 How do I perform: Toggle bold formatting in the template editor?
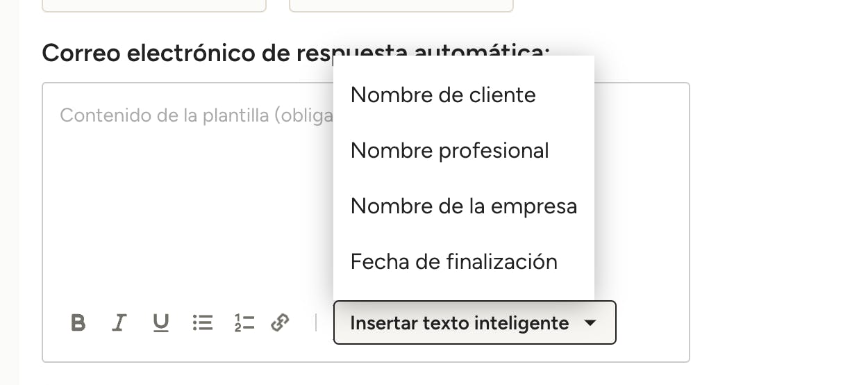tap(78, 322)
